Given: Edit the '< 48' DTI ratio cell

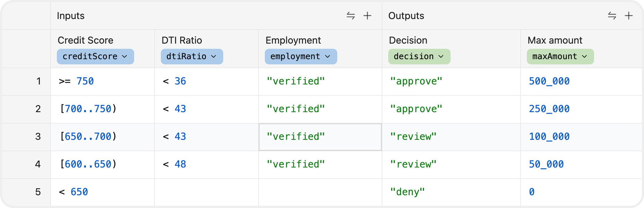Looking at the screenshot, I should pyautogui.click(x=207, y=164).
